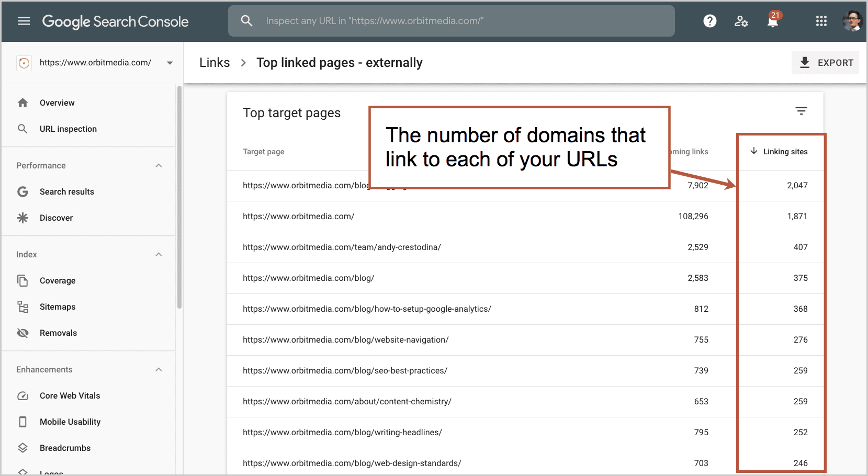Click the 2,583 incoming links value
The image size is (868, 476).
698,278
